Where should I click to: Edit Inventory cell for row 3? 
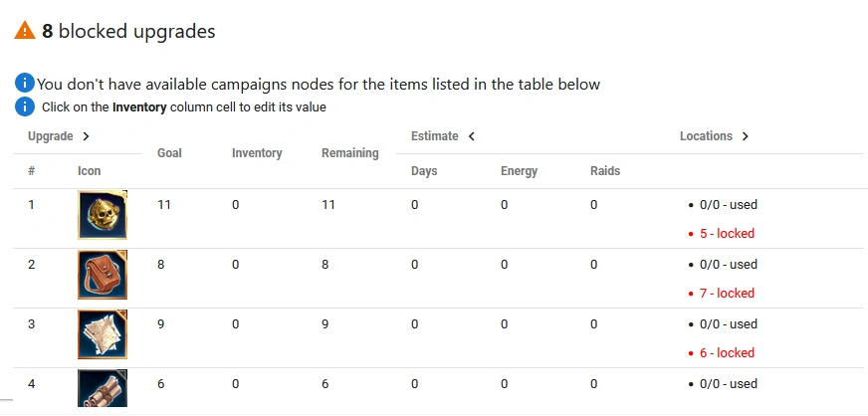[x=236, y=324]
